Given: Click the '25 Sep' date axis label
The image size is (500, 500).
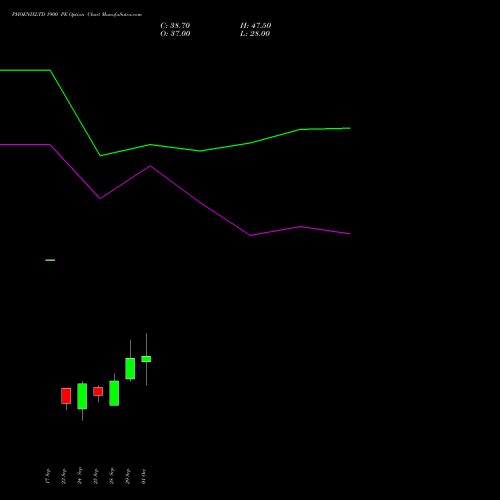Looking at the screenshot, I should tap(96, 476).
